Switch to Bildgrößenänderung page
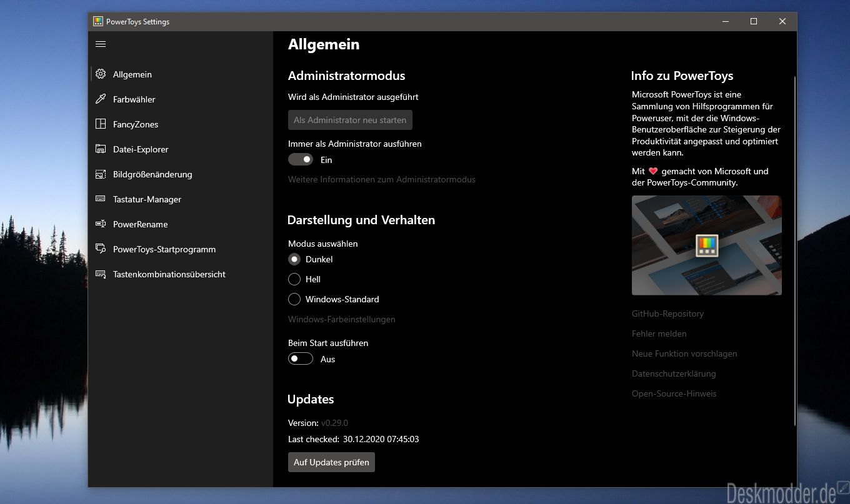 (x=181, y=174)
